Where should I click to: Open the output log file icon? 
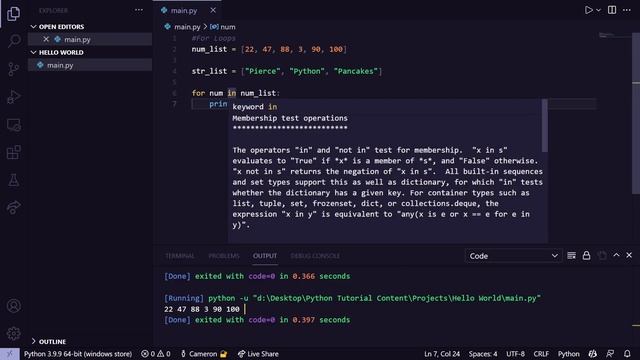click(x=602, y=256)
